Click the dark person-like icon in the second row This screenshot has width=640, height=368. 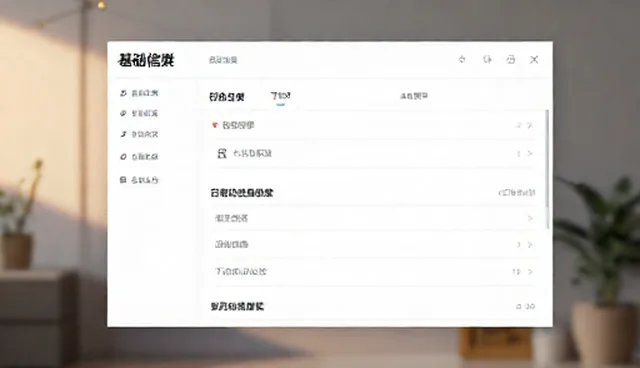[x=222, y=153]
